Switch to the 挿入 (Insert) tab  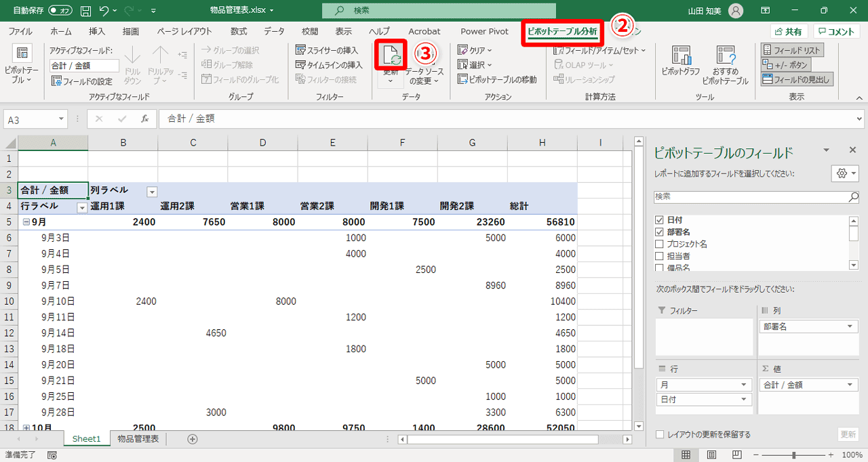tap(97, 31)
